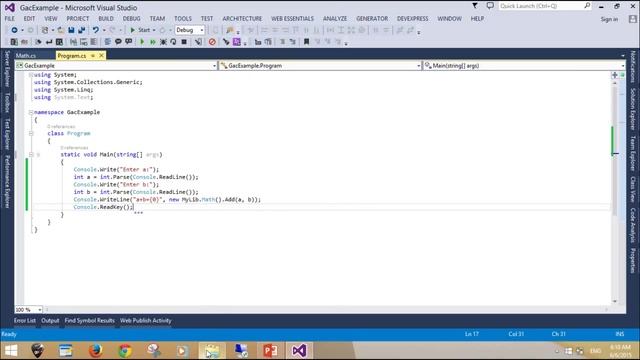Viewport: 640px width, 360px height.
Task: Click the editor vertical scrollbar down arrow
Action: click(x=615, y=301)
